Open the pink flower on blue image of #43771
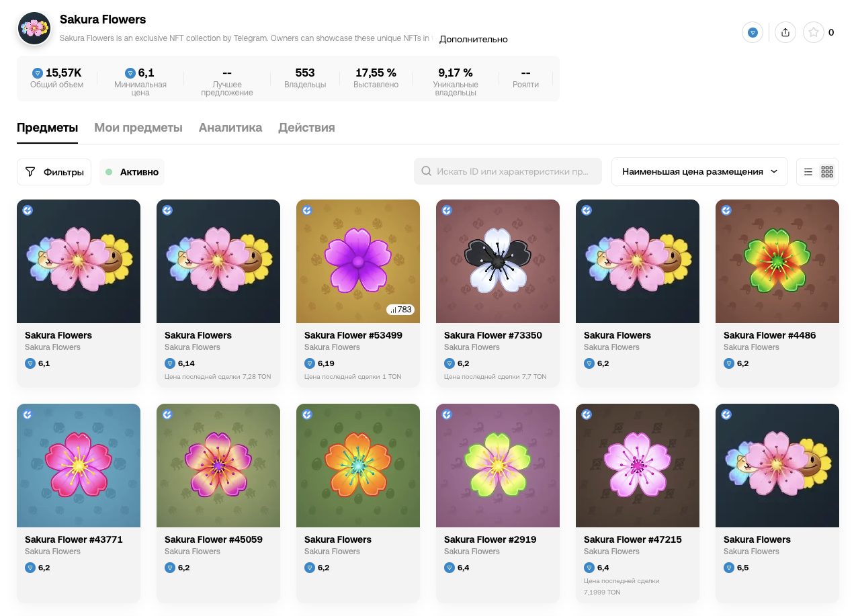The height and width of the screenshot is (616, 856). coord(79,466)
